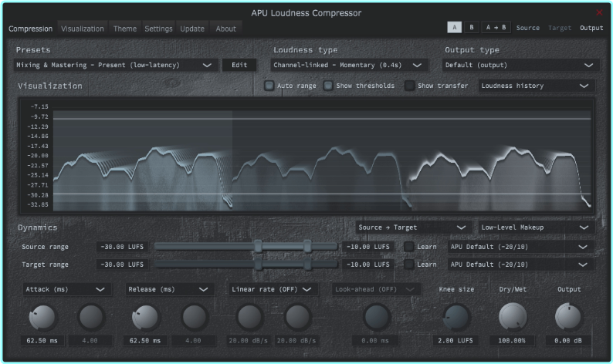Screen dimensions: 613x364
Task: Open Target range APU Default dropdown
Action: (520, 265)
